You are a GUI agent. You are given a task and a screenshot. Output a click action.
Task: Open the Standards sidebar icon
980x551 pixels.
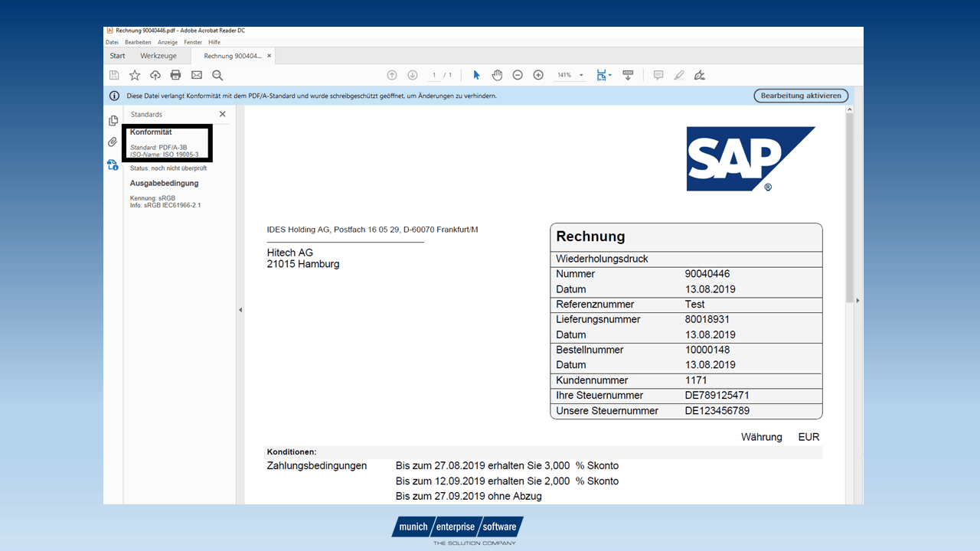tap(113, 165)
